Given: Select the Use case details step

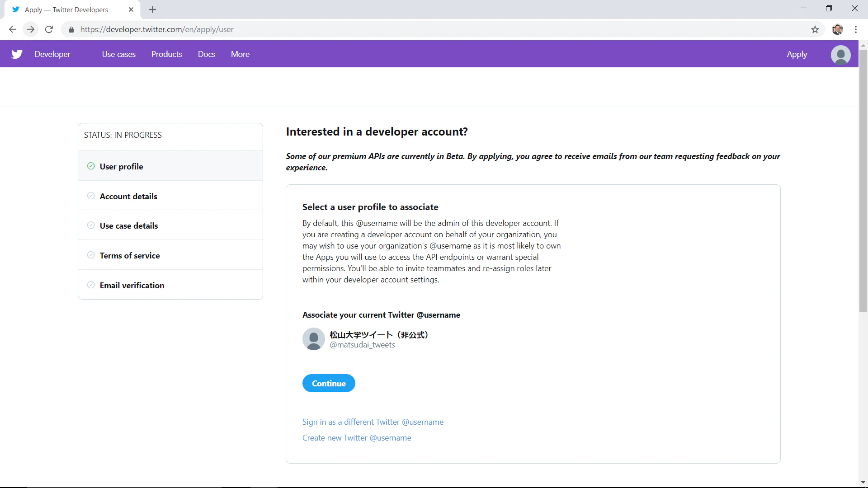Looking at the screenshot, I should click(170, 225).
